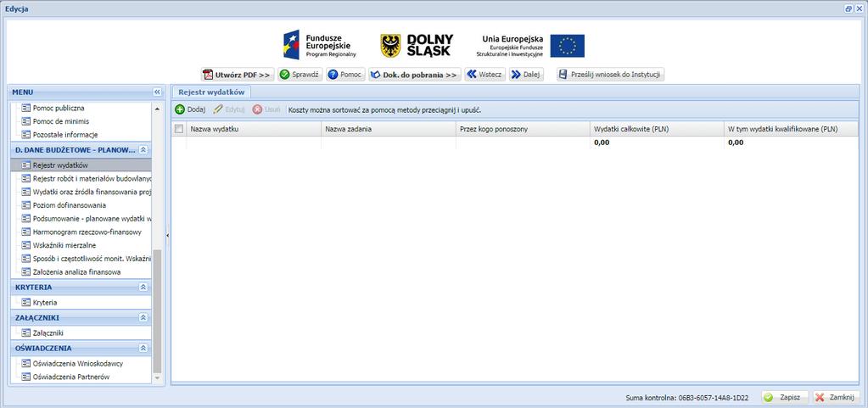Sort by Nazwa zadania column header
Screen dimensions: 868x408
[389, 129]
